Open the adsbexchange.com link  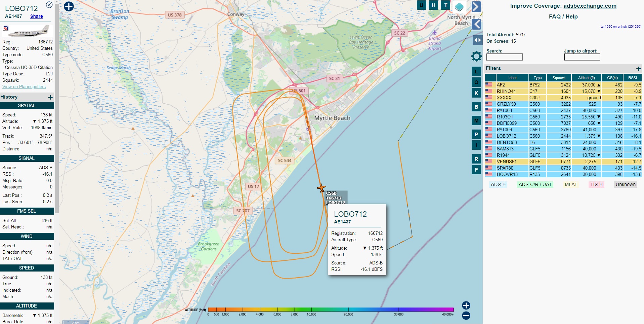pyautogui.click(x=590, y=6)
